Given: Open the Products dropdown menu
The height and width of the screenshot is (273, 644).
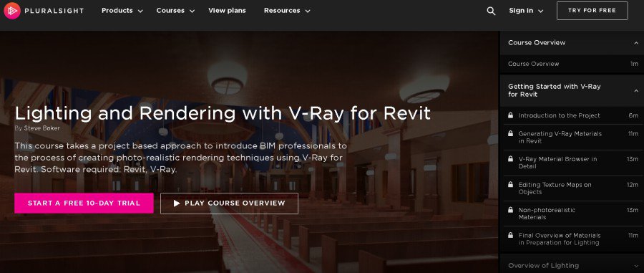Looking at the screenshot, I should (122, 11).
